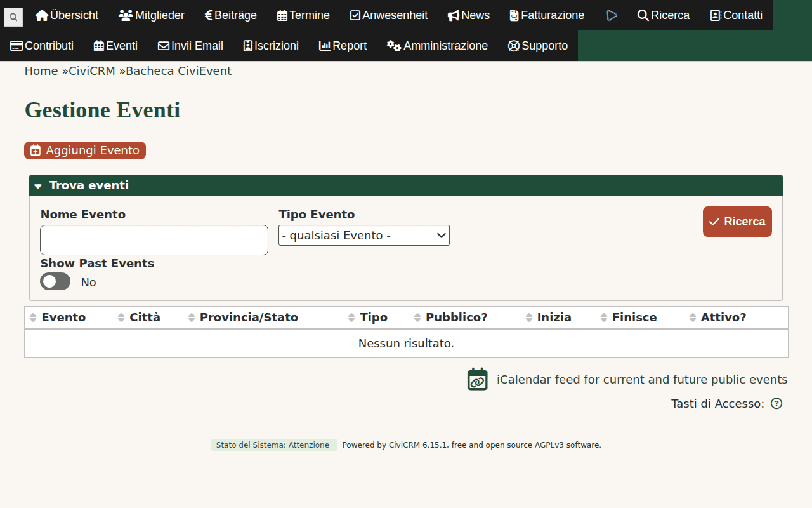The image size is (812, 508).
Task: Click the Aggiungi Evento button
Action: tap(85, 150)
